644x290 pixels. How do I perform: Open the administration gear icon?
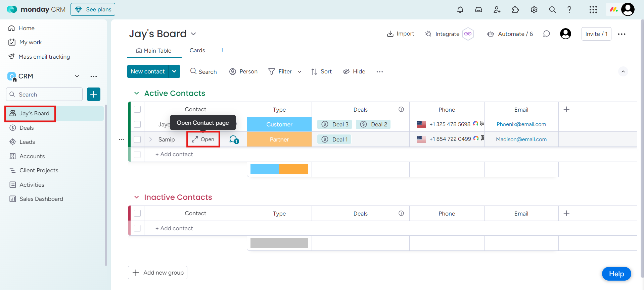[x=534, y=10]
